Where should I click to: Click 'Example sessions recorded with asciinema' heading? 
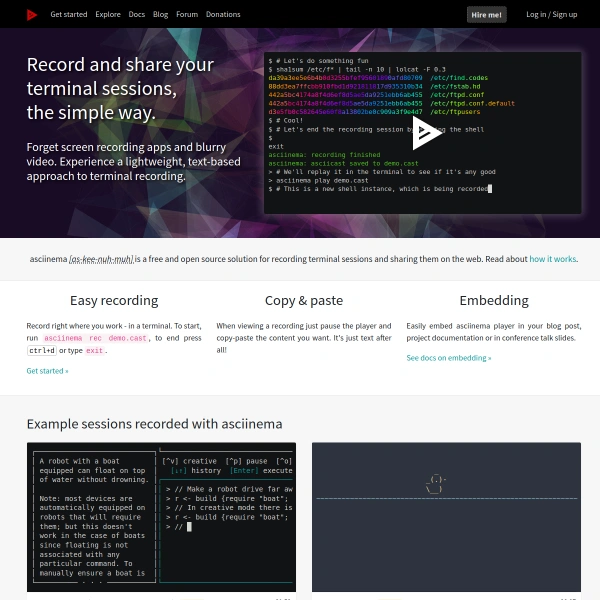pyautogui.click(x=155, y=424)
